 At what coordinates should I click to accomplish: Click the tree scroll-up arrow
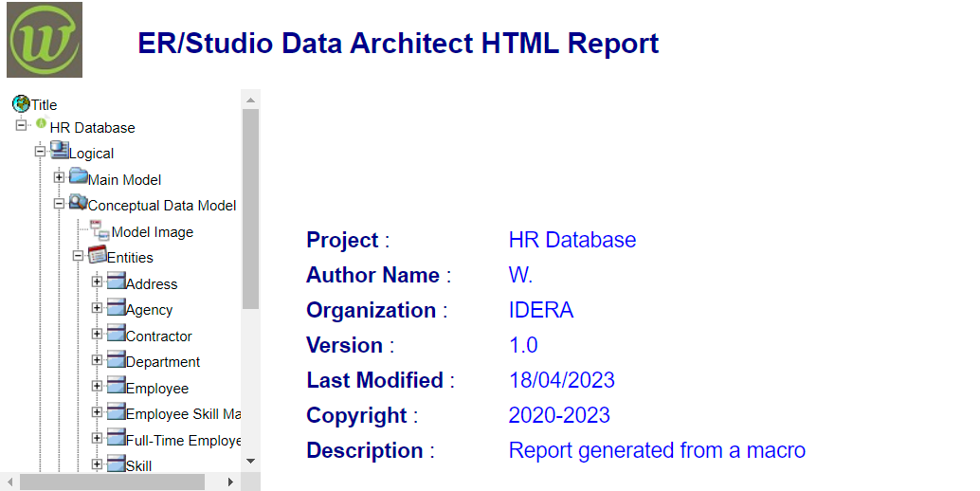tap(250, 100)
